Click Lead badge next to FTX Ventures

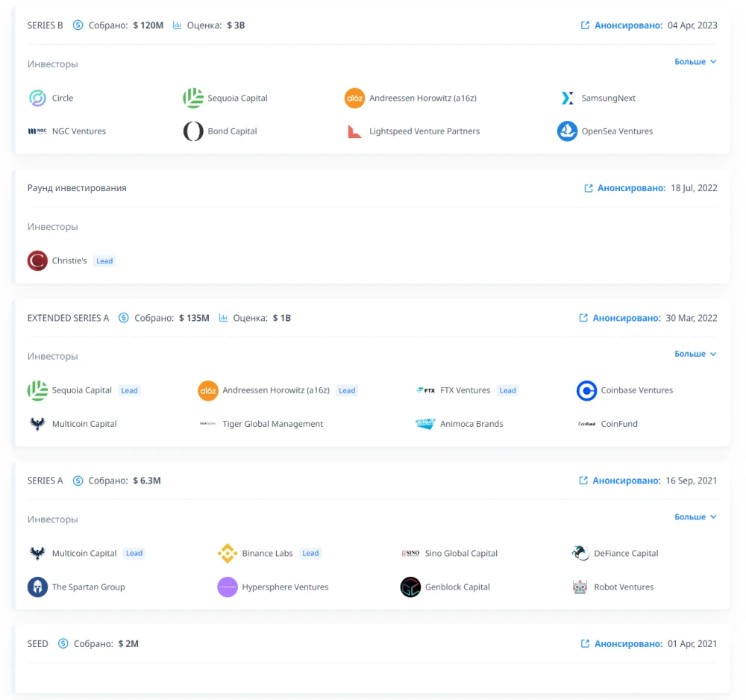[x=507, y=391]
